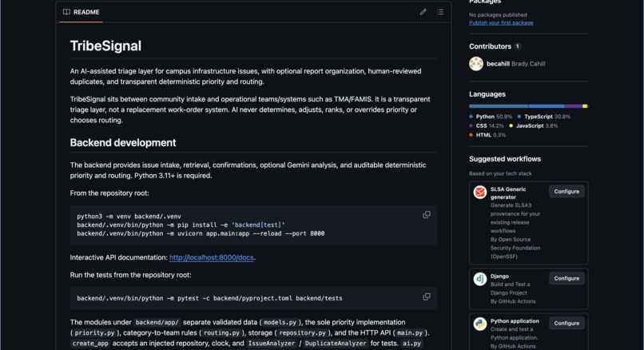The image size is (644, 350).
Task: Click the Based on your tech stack text
Action: point(500,173)
